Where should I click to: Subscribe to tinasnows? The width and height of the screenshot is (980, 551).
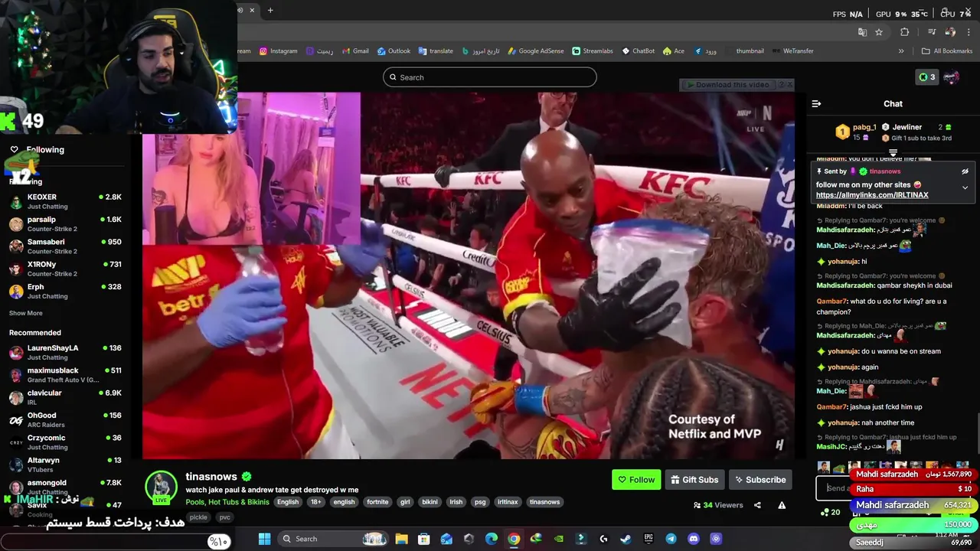click(x=760, y=480)
